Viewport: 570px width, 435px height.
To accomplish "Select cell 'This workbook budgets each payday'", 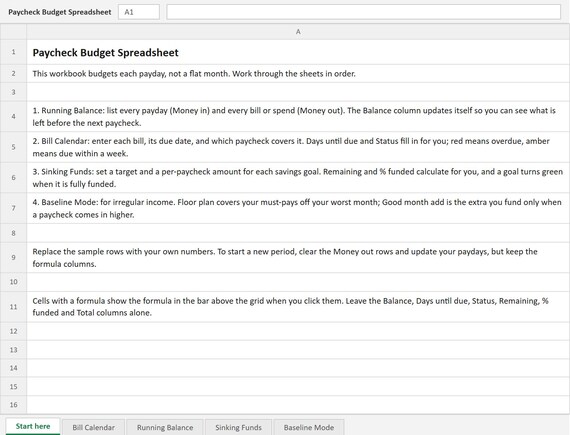I will pyautogui.click(x=298, y=73).
